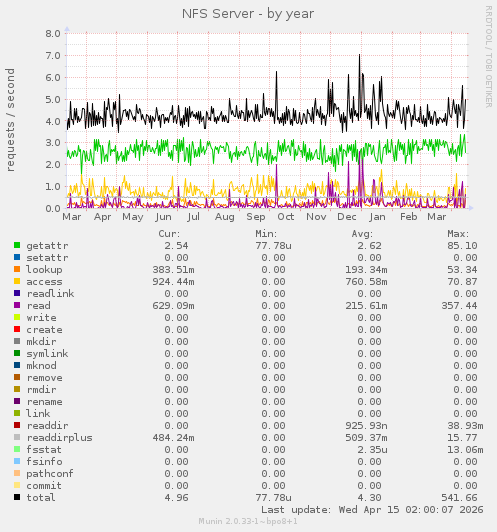Click the 'Avg:' column header
497x532 pixels.
click(x=362, y=234)
